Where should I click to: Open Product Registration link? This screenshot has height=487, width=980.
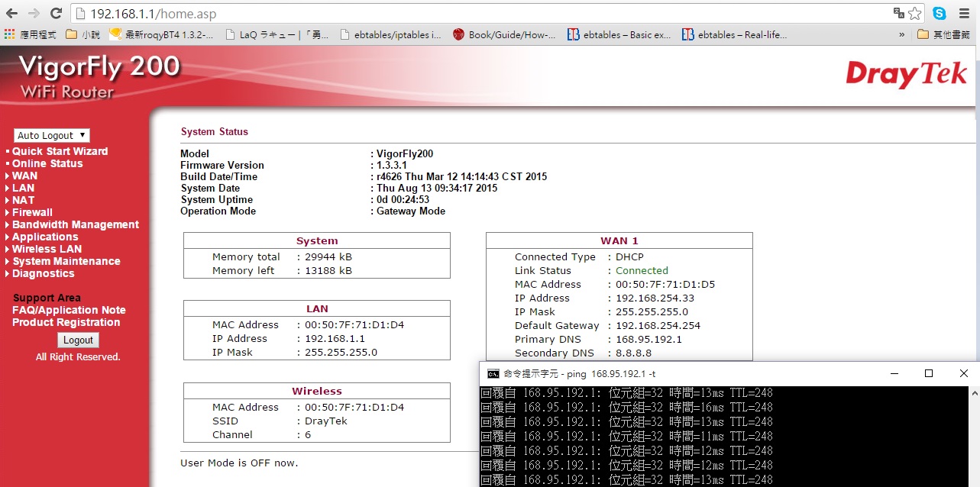pyautogui.click(x=66, y=322)
